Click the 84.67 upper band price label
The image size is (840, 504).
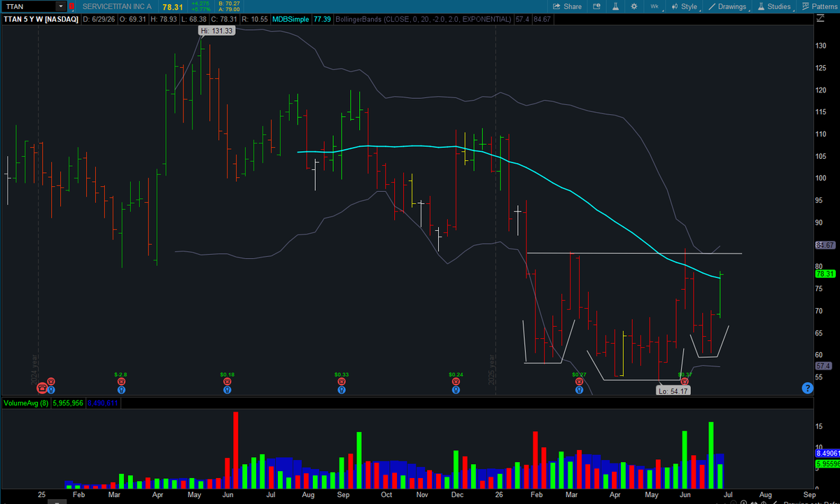point(825,246)
